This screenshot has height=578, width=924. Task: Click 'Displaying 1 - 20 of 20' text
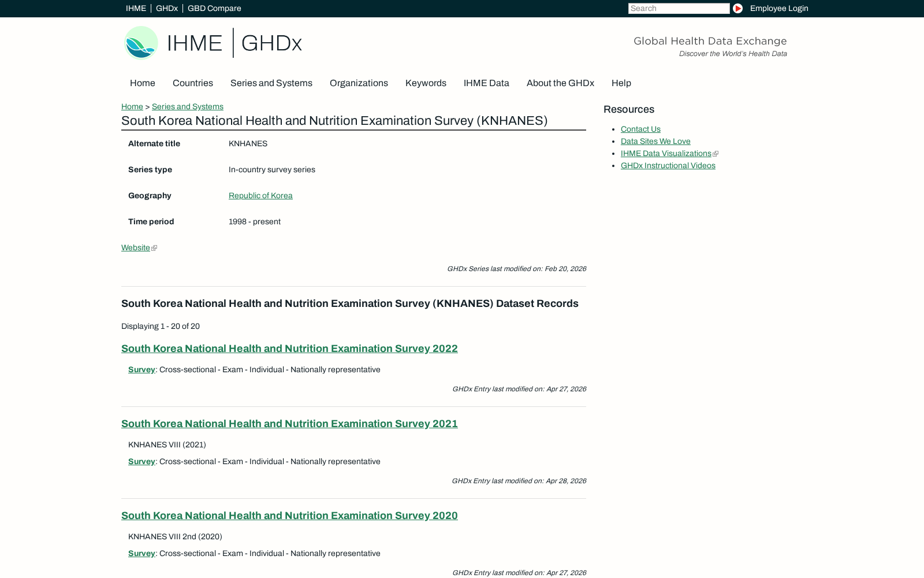click(161, 326)
